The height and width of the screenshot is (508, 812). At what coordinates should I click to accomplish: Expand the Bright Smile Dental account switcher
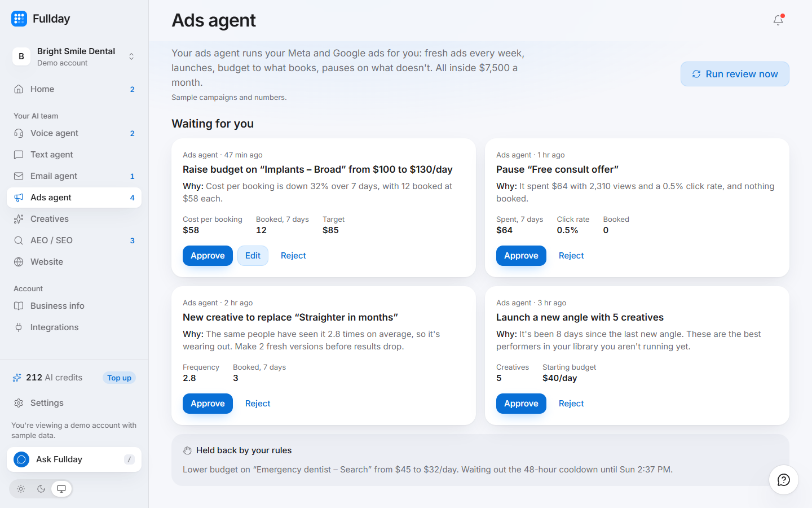(74, 56)
